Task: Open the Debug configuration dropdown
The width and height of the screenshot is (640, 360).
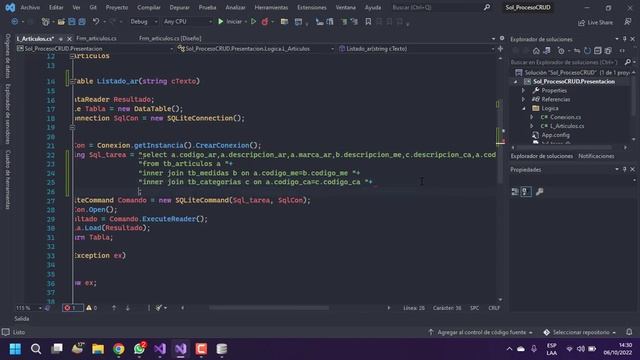Action: click(144, 22)
